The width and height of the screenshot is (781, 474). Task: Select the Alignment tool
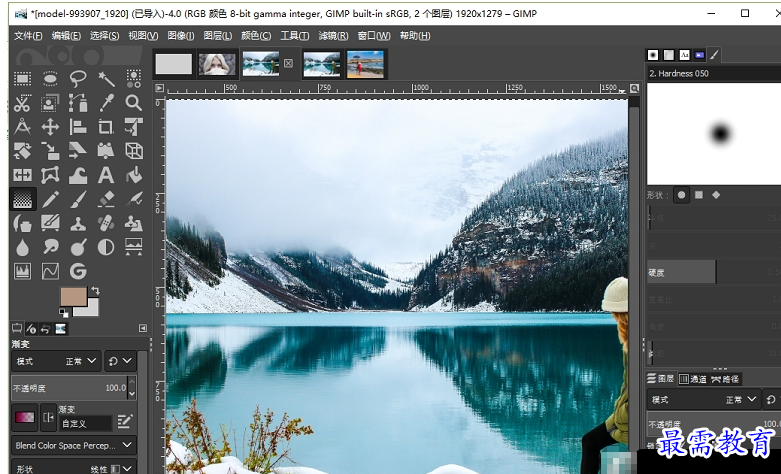[78, 127]
